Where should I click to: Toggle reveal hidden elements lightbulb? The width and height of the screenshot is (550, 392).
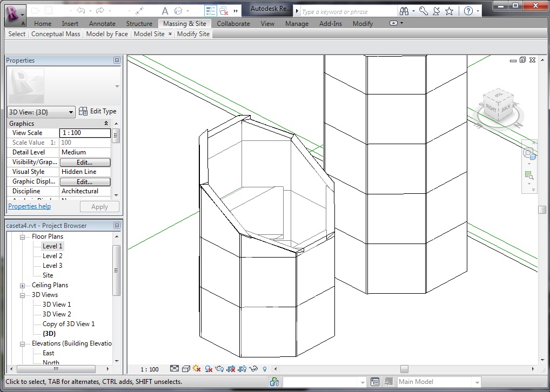click(x=265, y=369)
